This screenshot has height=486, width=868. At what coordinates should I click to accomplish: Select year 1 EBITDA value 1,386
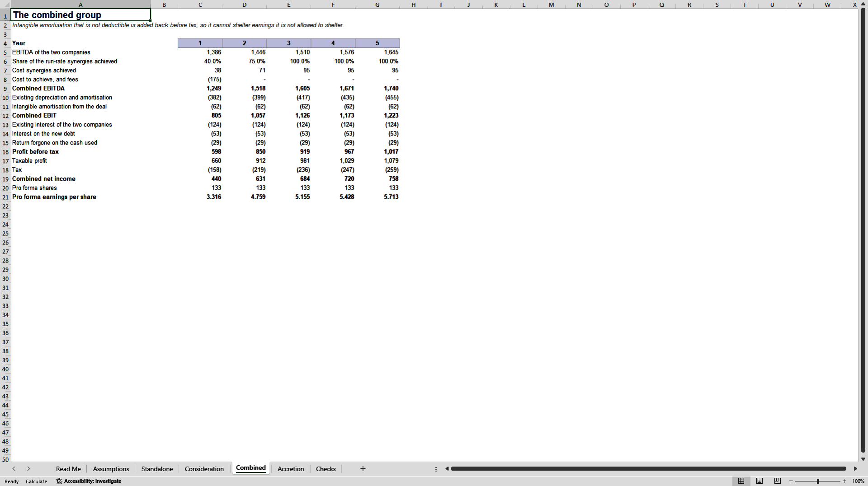200,52
